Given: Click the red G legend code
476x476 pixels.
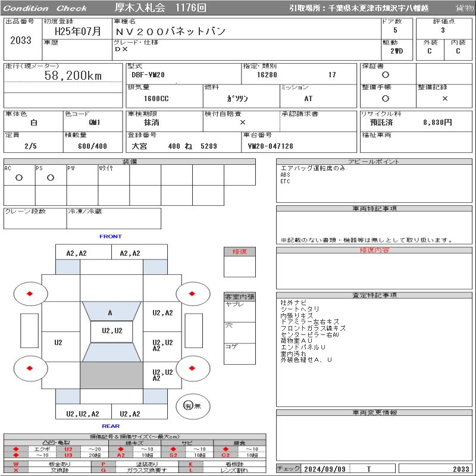Looking at the screenshot, I should (104, 470).
